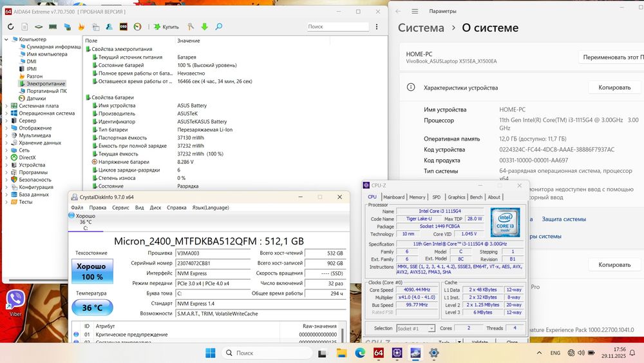
Task: Click the networked computers icon in AIDA64 toolbar
Action: pos(68,26)
